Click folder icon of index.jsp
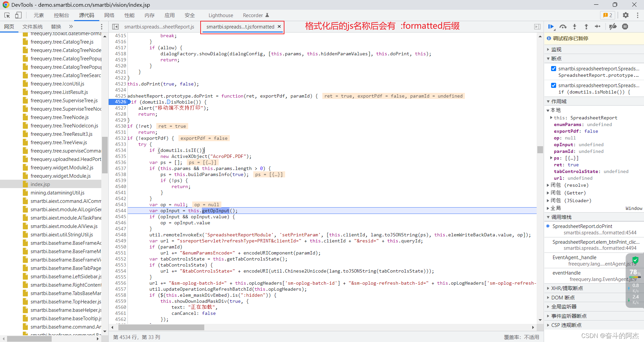The height and width of the screenshot is (342, 644). pyautogui.click(x=25, y=184)
